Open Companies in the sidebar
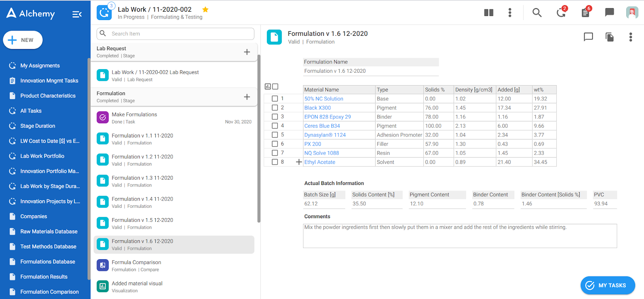 34,216
